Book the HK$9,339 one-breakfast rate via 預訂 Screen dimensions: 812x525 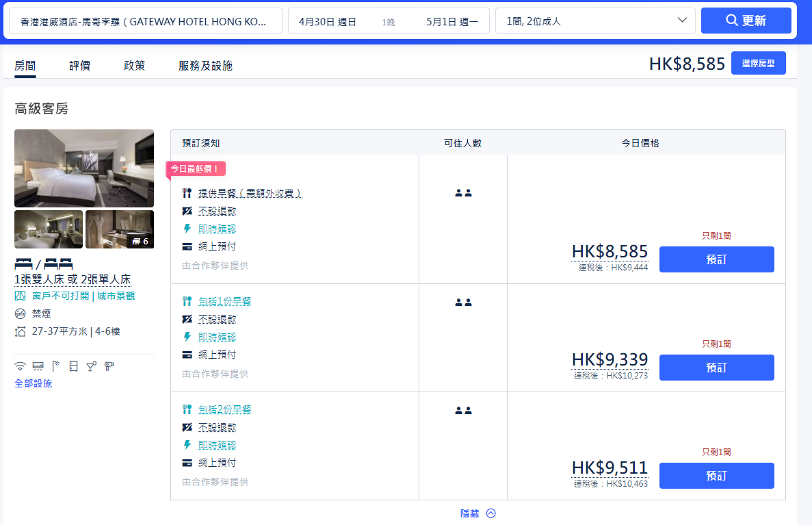[716, 368]
